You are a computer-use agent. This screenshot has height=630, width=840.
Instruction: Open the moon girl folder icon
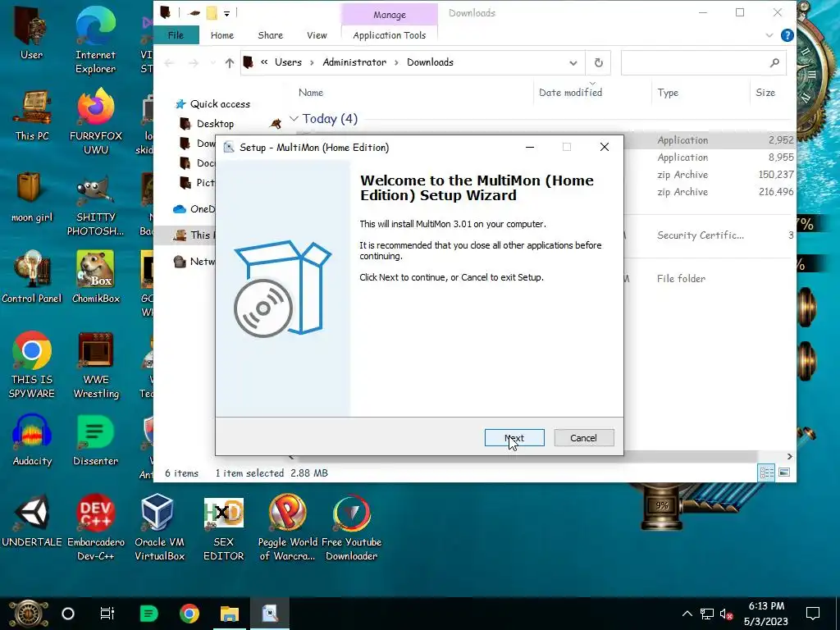(32, 197)
